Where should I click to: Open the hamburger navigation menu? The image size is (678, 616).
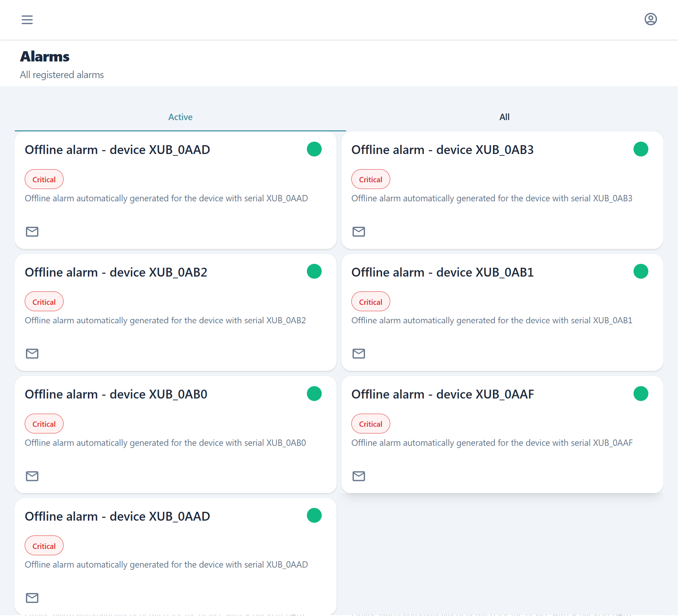[x=27, y=19]
